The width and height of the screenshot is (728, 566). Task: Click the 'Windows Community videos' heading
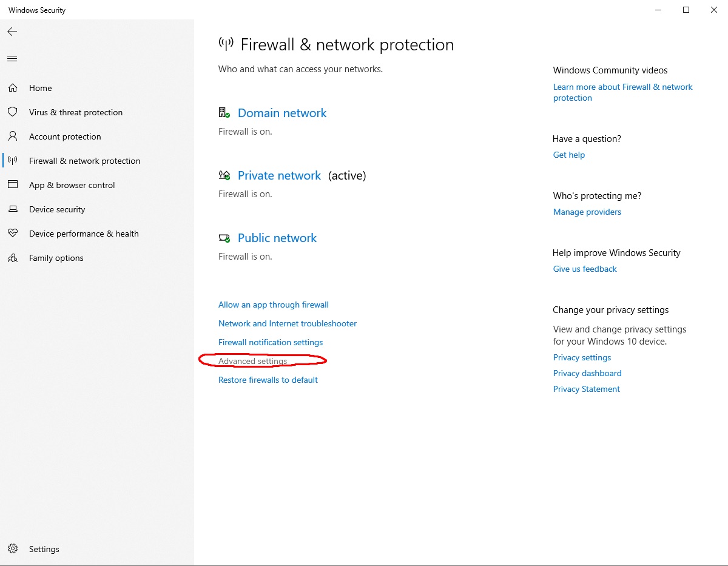(610, 70)
